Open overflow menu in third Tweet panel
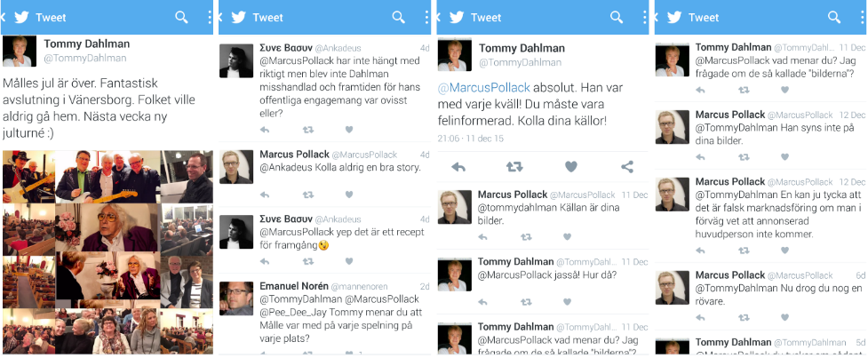The width and height of the screenshot is (868, 358). pos(646,17)
